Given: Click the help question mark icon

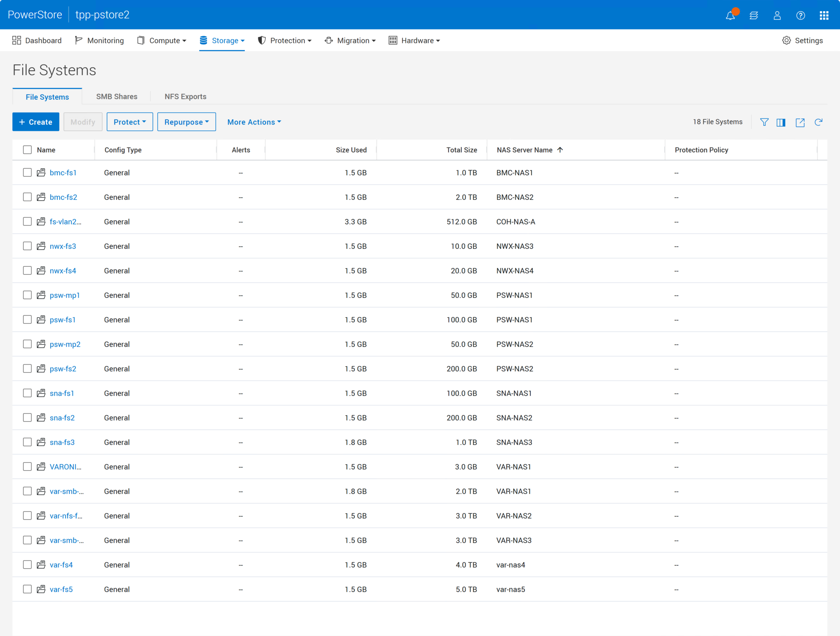Looking at the screenshot, I should click(x=800, y=15).
